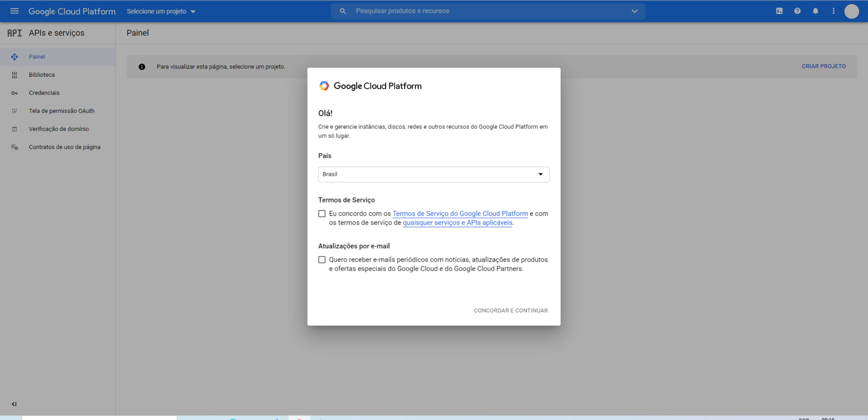The image size is (868, 420).
Task: Click CRIAR PROJETO
Action: click(x=823, y=66)
